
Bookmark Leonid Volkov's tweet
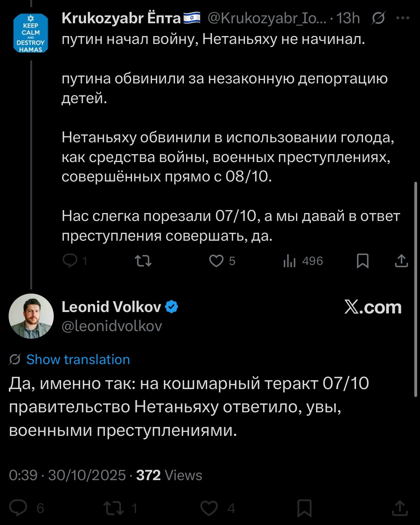click(x=304, y=508)
